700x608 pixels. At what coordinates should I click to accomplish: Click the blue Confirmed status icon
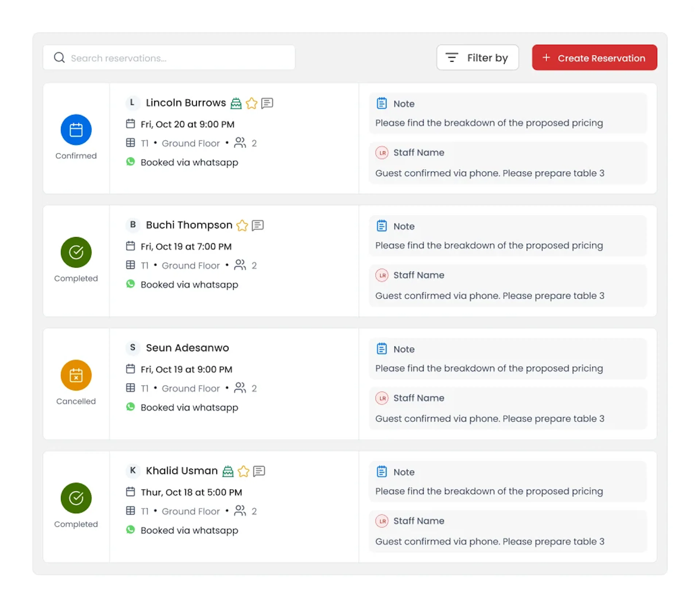76,130
